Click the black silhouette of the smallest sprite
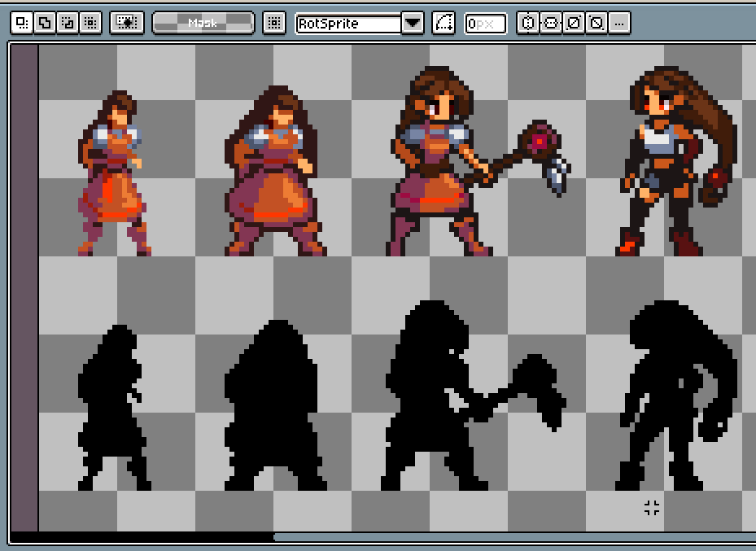The height and width of the screenshot is (551, 756). click(x=114, y=407)
